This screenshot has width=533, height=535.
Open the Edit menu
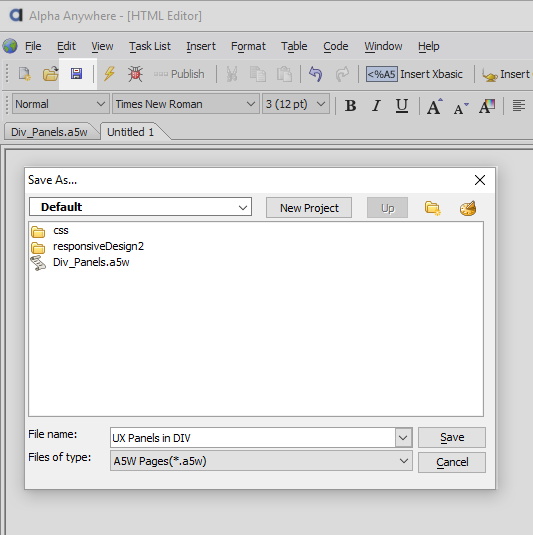coord(66,46)
